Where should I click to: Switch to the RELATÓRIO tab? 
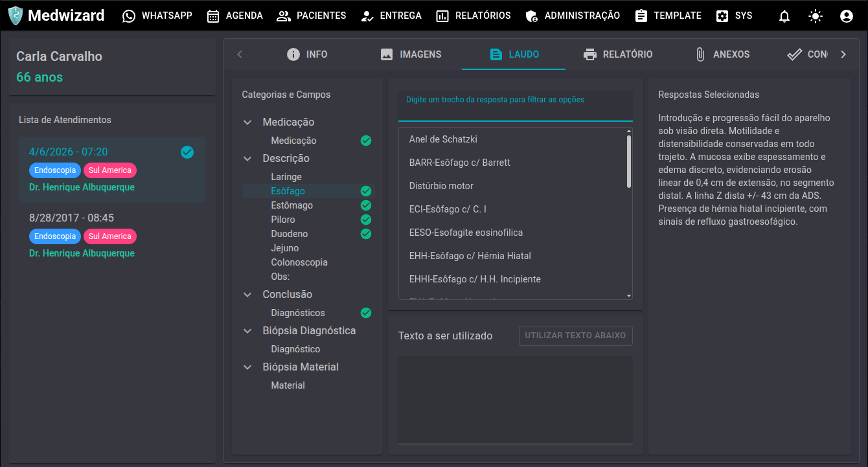pos(617,54)
